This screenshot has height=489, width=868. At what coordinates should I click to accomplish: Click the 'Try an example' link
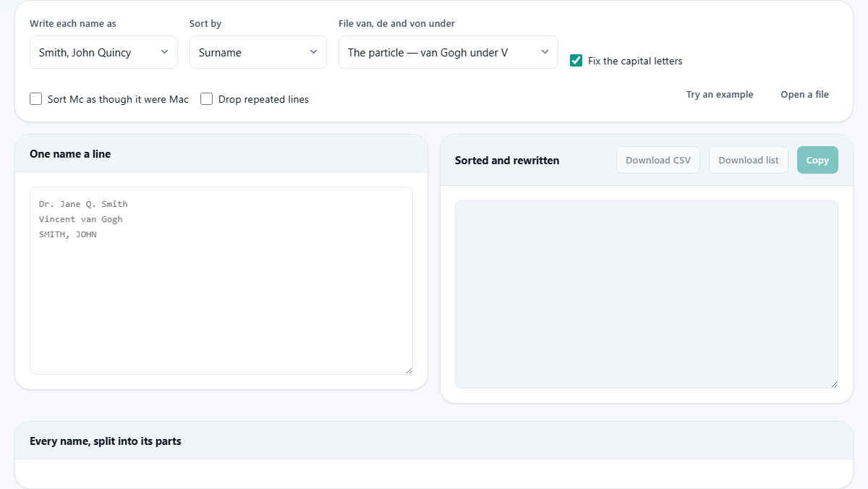[x=720, y=95]
